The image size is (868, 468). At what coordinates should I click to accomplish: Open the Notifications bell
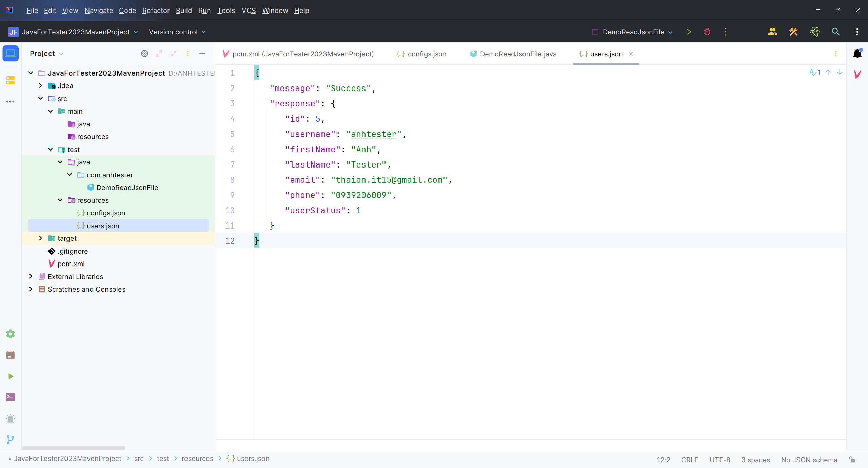(857, 54)
